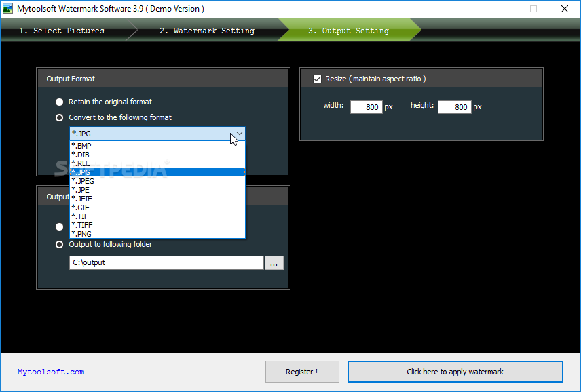The height and width of the screenshot is (392, 581).
Task: Go to step 2 Watermark Setting
Action: [207, 31]
